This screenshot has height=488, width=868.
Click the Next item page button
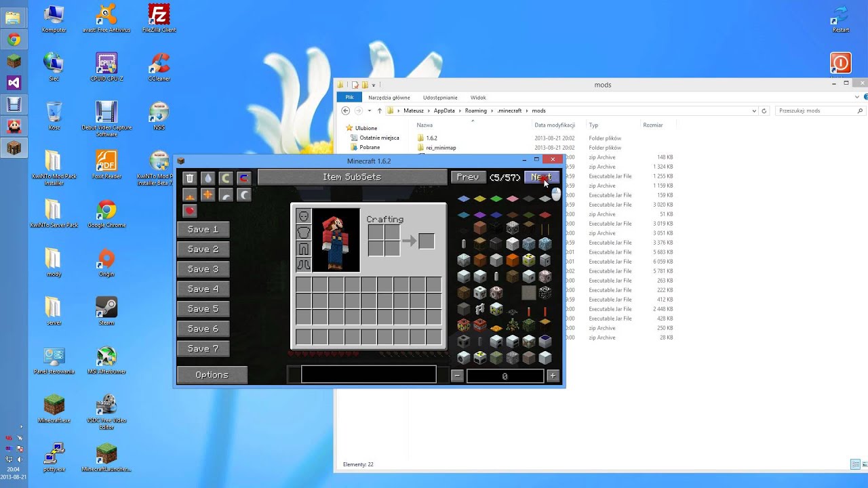click(542, 177)
